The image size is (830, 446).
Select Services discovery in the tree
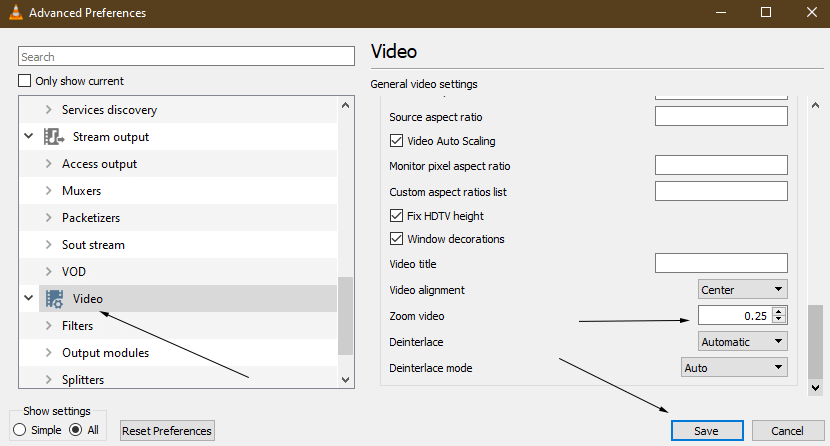(109, 110)
